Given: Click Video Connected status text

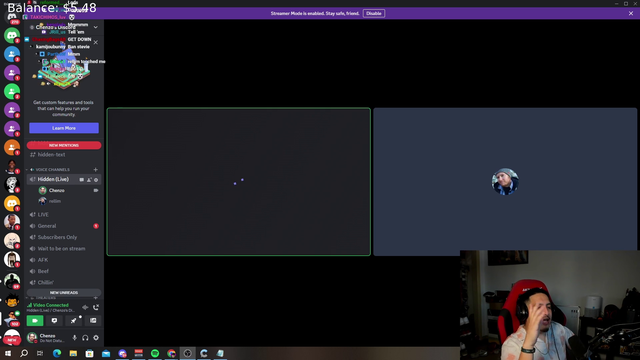Looking at the screenshot, I should pos(51,305).
